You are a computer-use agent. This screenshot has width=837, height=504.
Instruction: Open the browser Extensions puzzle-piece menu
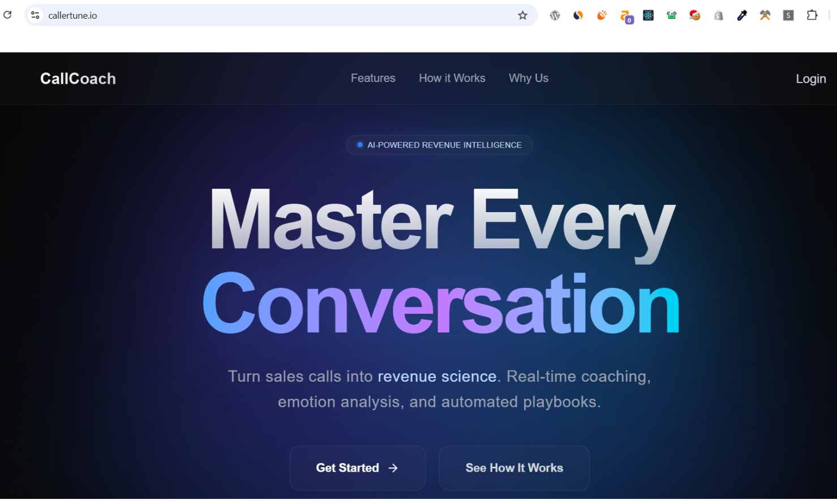click(x=812, y=15)
